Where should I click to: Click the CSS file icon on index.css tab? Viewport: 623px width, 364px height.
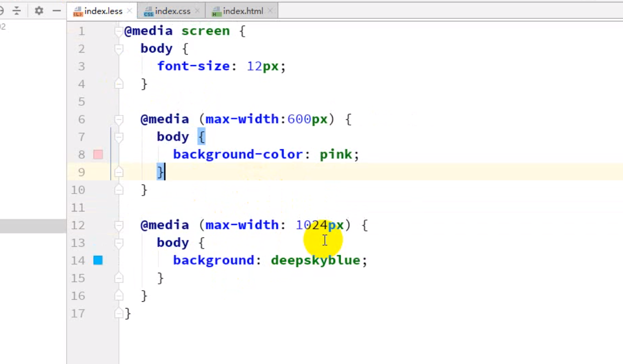149,11
